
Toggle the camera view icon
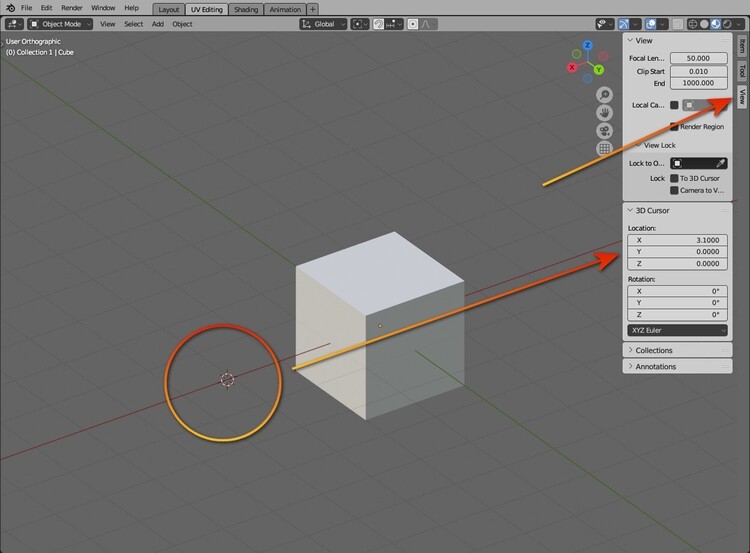point(605,130)
